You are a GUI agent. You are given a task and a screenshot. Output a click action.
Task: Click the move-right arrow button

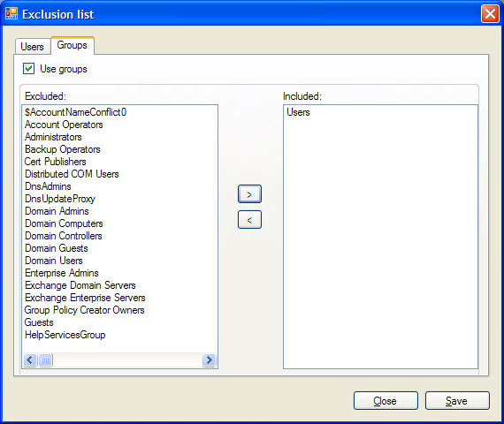(249, 194)
